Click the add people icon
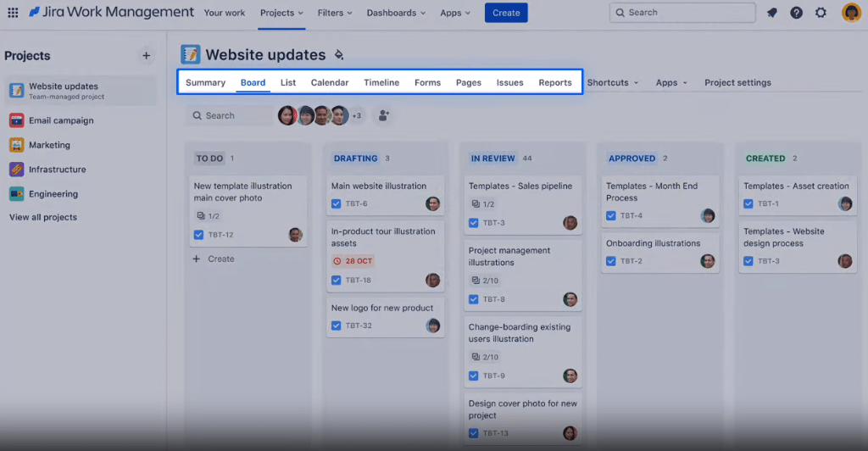 pos(383,115)
